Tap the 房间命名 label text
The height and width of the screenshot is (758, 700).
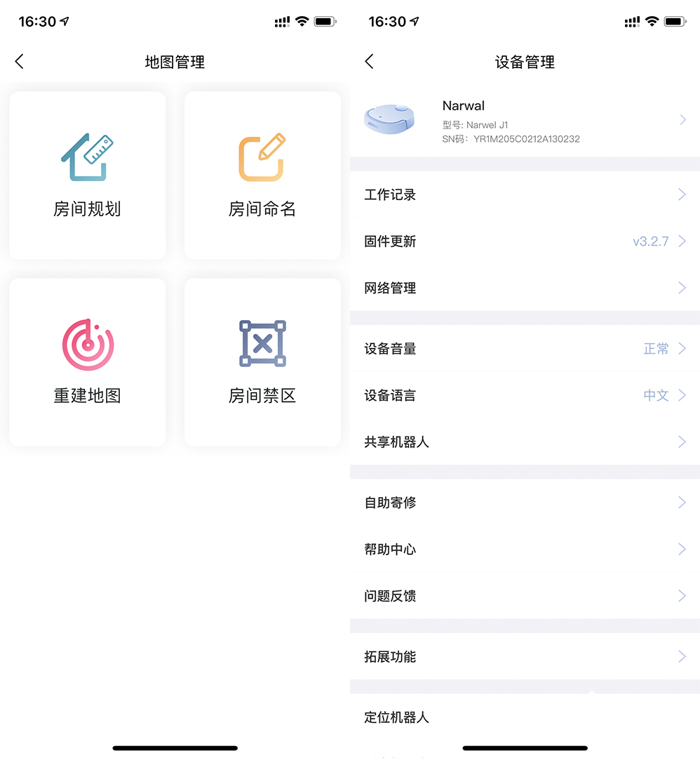click(262, 209)
